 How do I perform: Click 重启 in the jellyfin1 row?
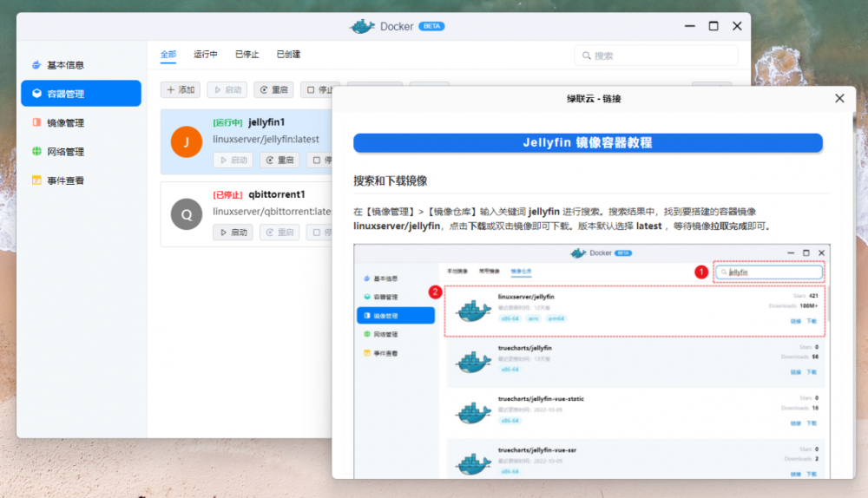click(x=279, y=160)
